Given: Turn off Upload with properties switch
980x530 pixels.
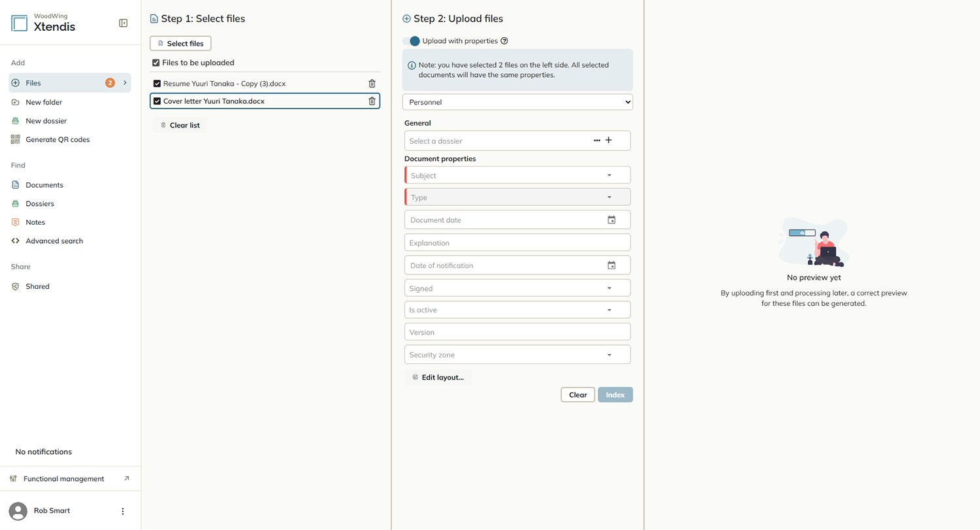Looking at the screenshot, I should click(x=412, y=41).
